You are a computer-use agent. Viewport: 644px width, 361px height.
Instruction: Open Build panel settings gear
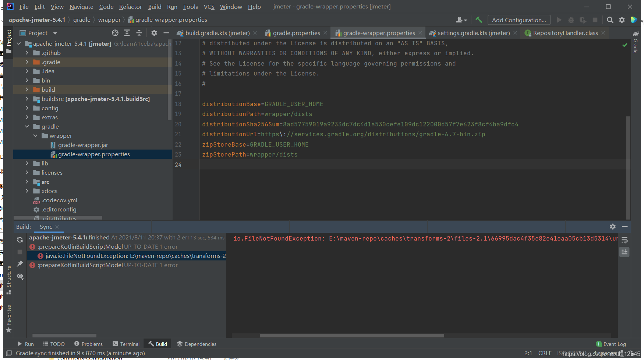pos(613,227)
